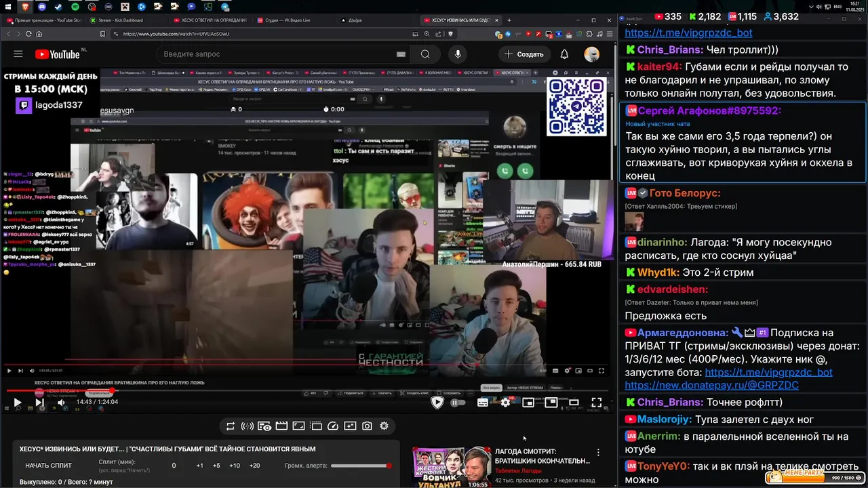Enter fullscreen mode in the player
The image size is (868, 488).
[x=597, y=403]
